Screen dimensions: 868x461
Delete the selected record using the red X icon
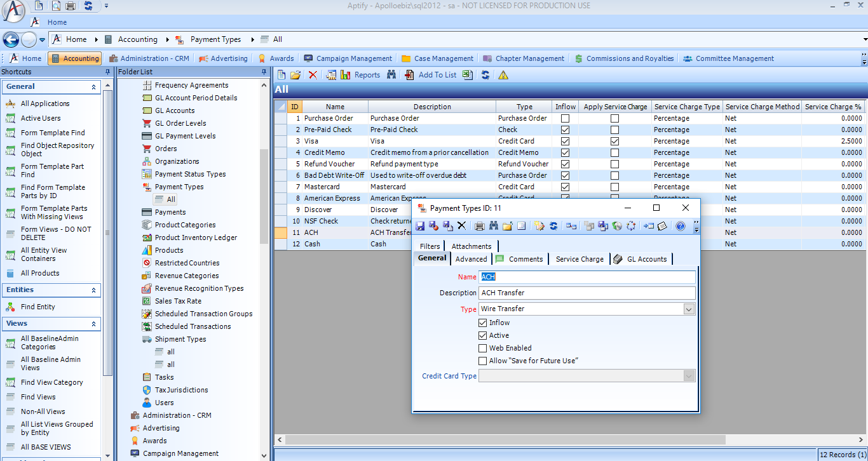pyautogui.click(x=313, y=74)
